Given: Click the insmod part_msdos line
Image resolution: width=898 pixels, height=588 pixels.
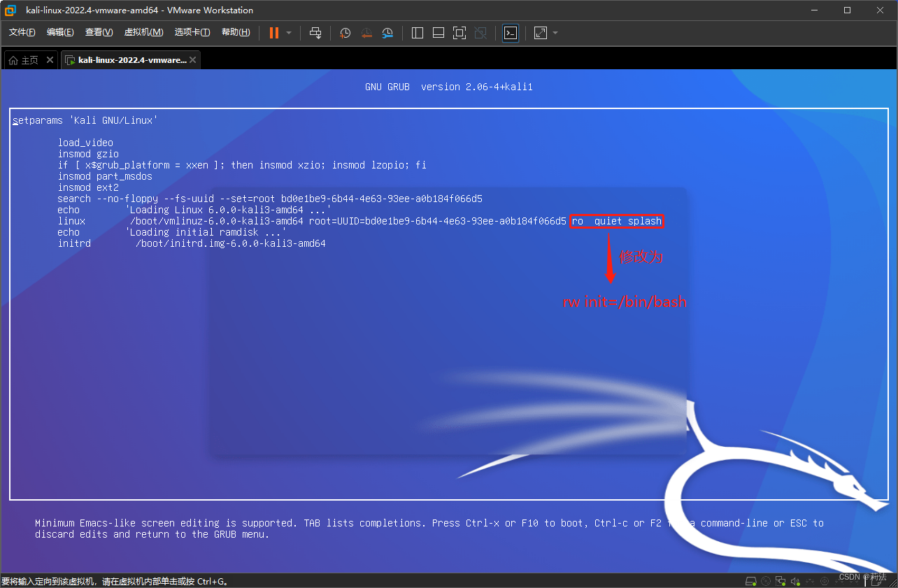Looking at the screenshot, I should coord(105,176).
